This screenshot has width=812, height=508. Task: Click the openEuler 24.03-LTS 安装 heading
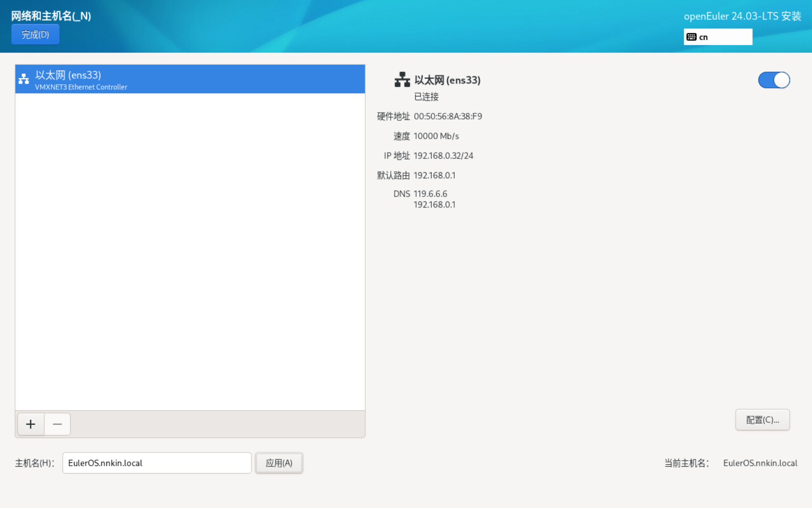click(742, 16)
